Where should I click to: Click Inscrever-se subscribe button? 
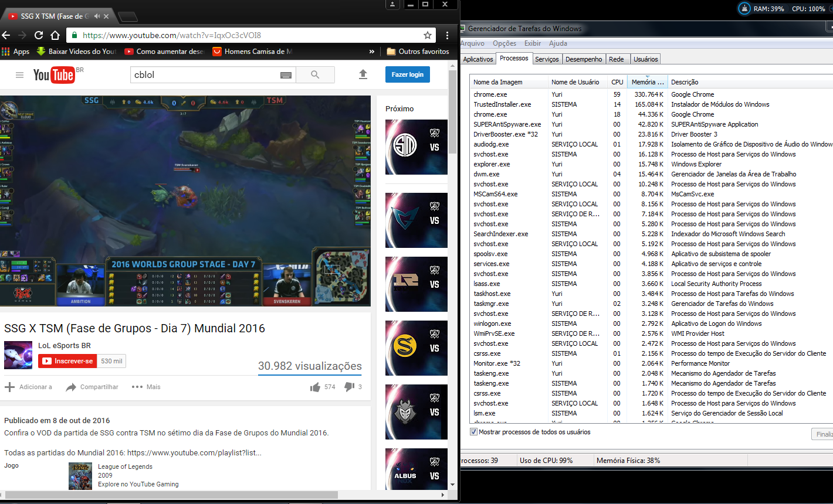(67, 361)
